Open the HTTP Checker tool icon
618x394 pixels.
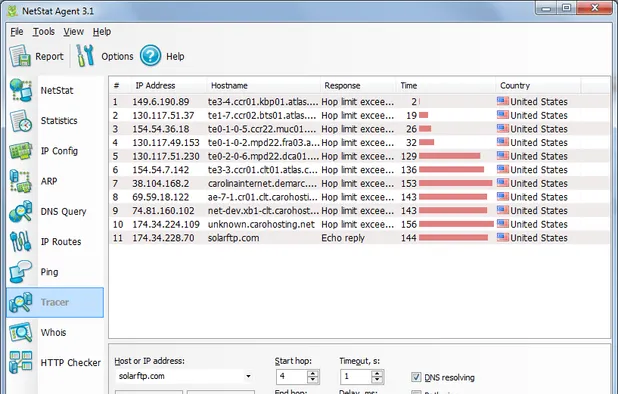pyautogui.click(x=20, y=362)
